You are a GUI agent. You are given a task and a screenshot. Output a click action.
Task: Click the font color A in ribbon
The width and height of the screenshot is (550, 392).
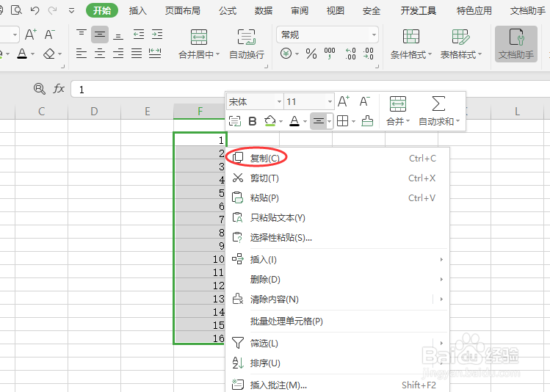(x=22, y=54)
